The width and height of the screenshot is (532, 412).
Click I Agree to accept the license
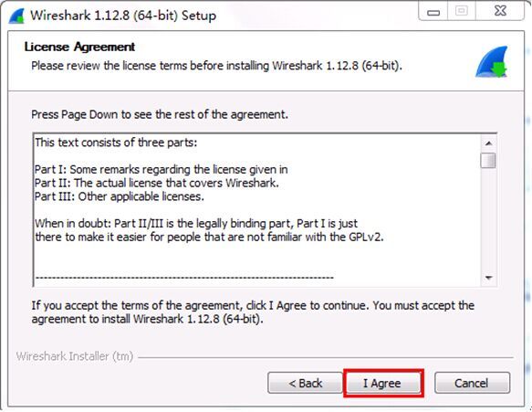tap(383, 383)
